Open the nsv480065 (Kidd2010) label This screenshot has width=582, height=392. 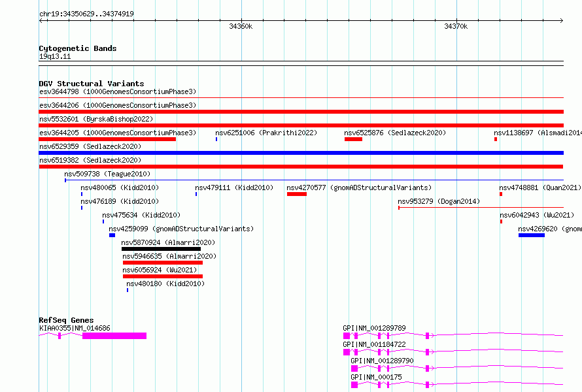coord(120,188)
